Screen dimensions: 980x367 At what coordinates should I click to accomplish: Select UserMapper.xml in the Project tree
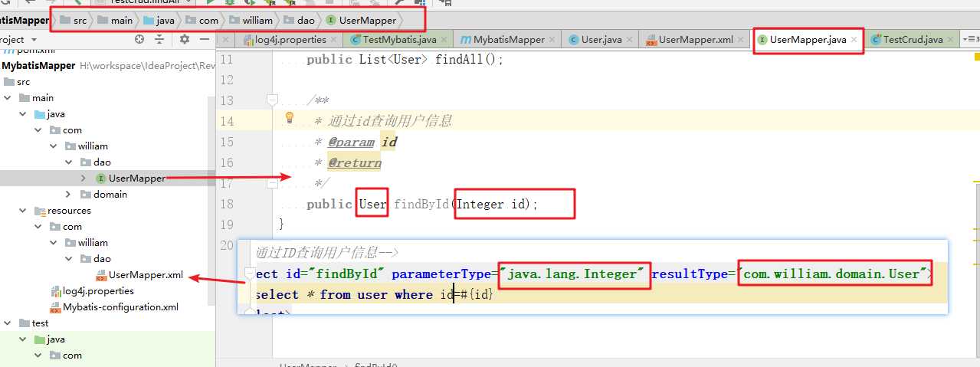146,275
